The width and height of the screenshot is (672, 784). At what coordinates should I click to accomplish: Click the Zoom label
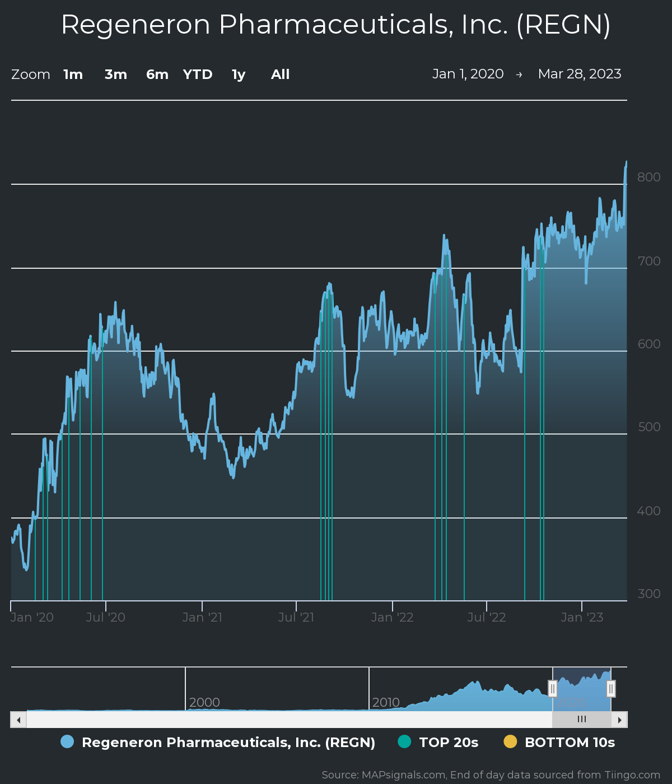pos(31,74)
